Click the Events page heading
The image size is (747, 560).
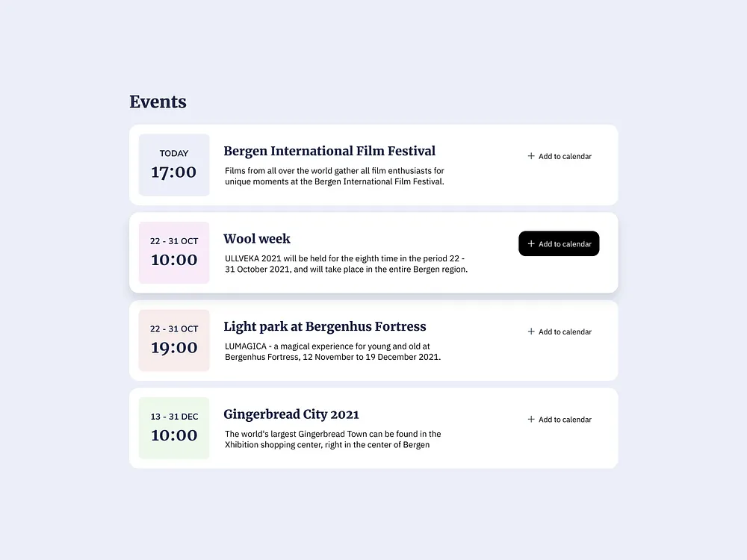click(x=158, y=102)
